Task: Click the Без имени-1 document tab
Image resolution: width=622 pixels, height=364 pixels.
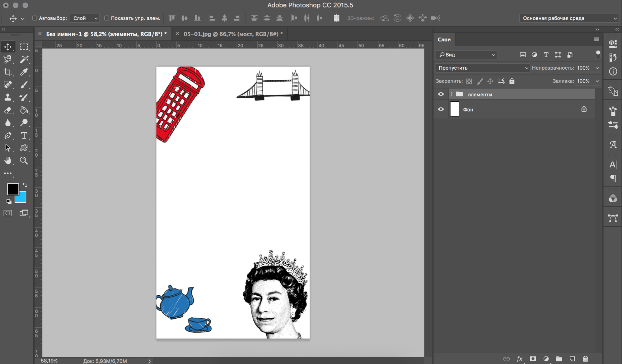Action: click(x=106, y=34)
